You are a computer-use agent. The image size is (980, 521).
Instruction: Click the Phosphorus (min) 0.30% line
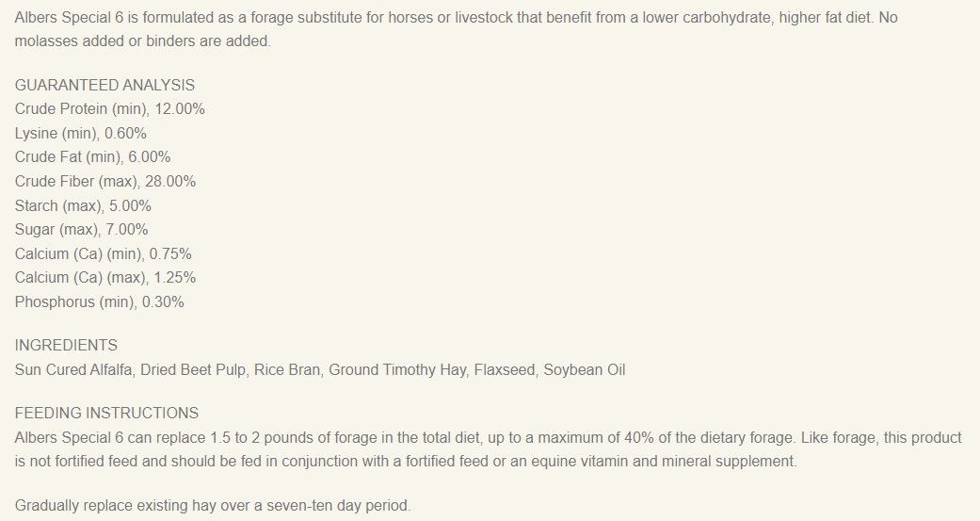point(99,302)
